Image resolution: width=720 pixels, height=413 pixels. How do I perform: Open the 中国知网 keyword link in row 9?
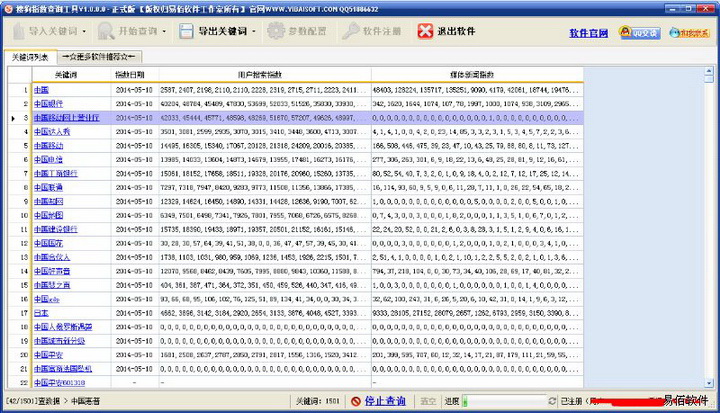click(49, 201)
